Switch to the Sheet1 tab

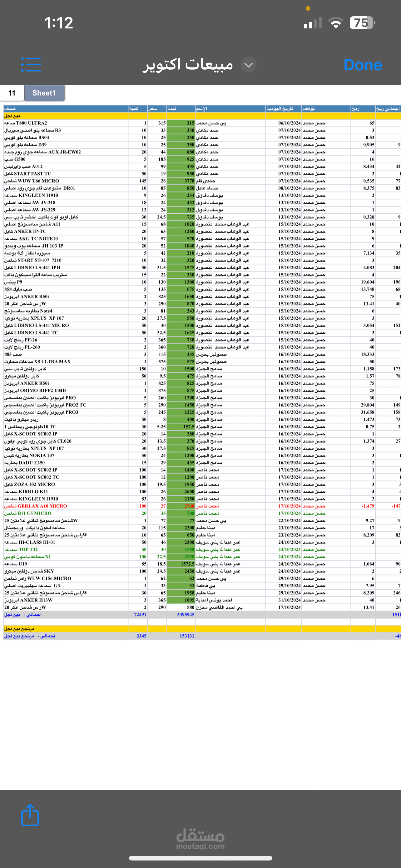44,93
